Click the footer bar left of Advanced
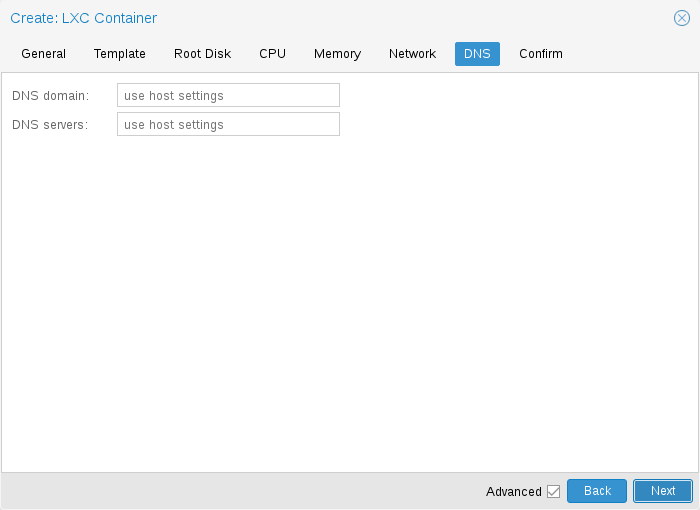700x510 pixels. click(240, 491)
